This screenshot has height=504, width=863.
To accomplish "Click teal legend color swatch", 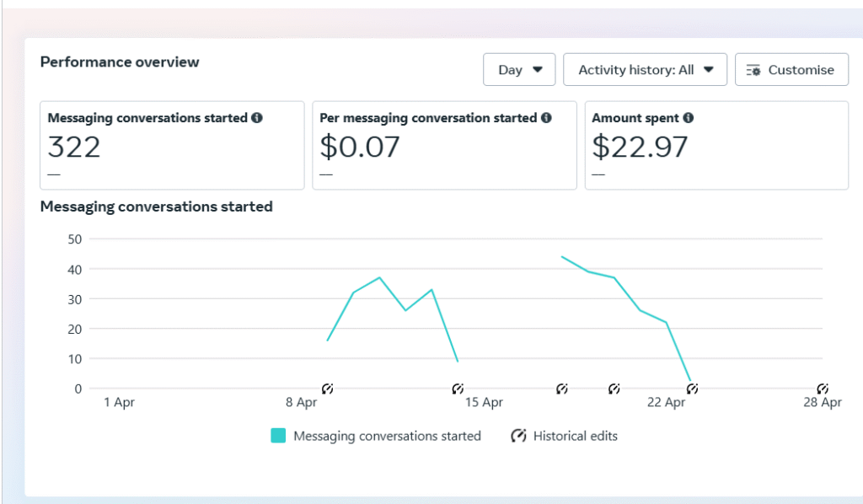I will click(278, 436).
